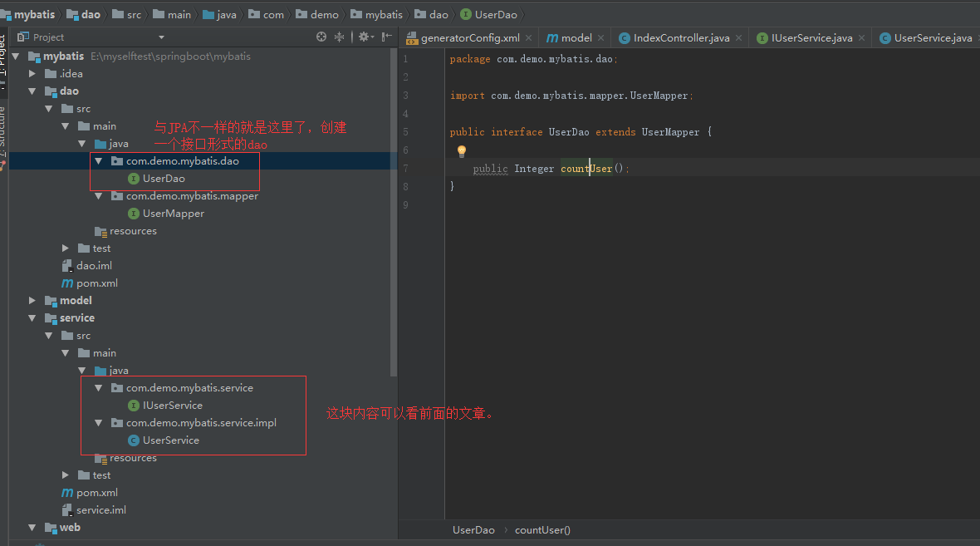
Task: Open the service pom.xml file
Action: point(90,493)
